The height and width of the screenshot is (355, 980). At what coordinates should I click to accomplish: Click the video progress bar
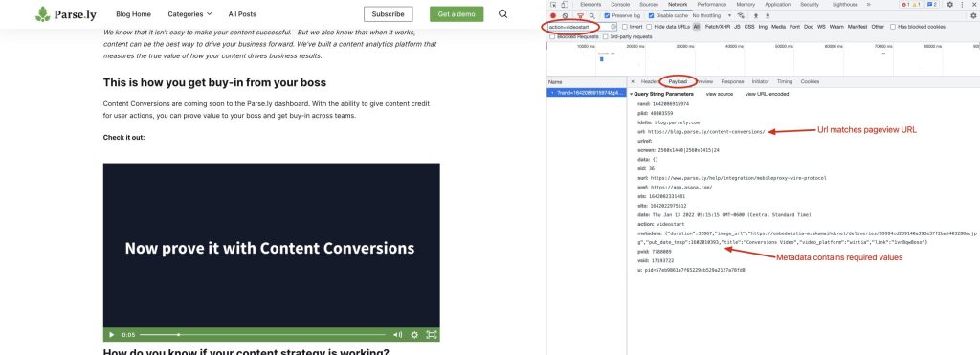(x=262, y=334)
